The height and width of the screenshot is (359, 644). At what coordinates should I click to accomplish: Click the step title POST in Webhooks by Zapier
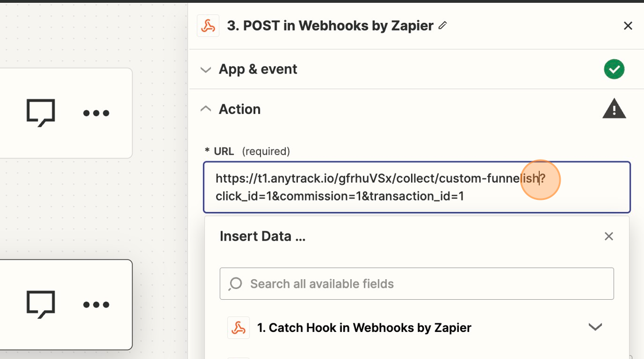330,26
